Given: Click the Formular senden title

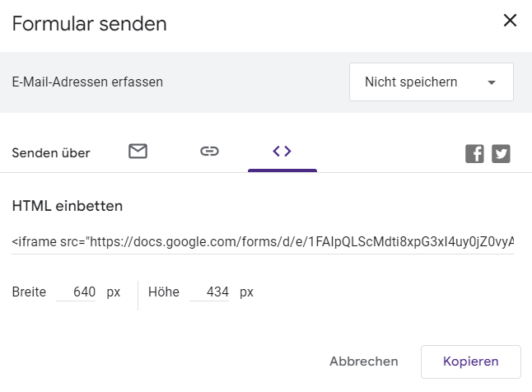Looking at the screenshot, I should [89, 24].
